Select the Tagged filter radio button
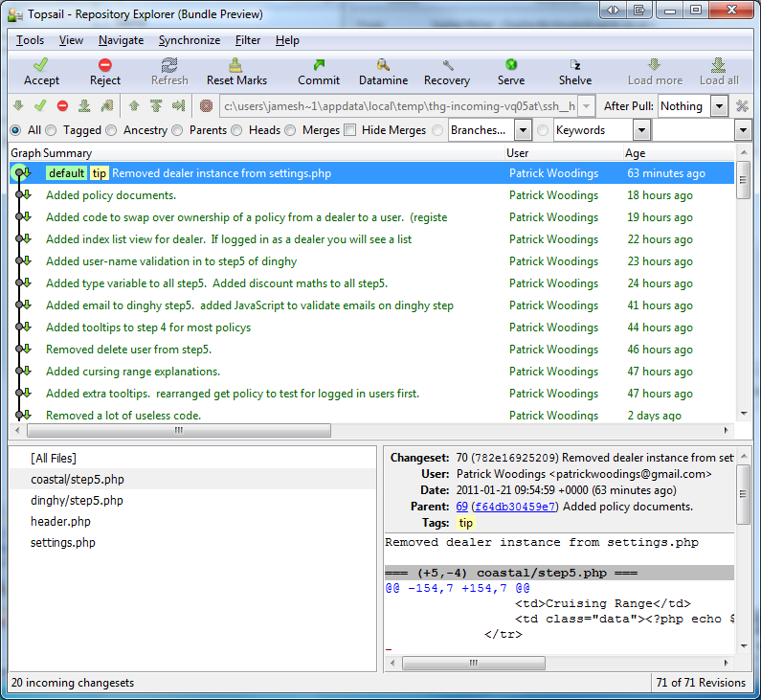This screenshot has height=700, width=761. click(52, 130)
